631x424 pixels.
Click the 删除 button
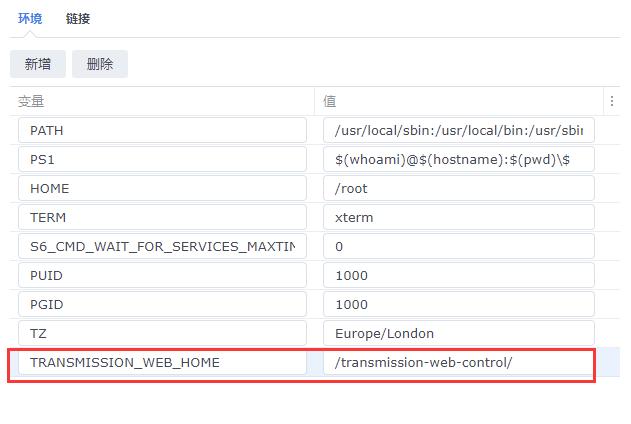[99, 64]
